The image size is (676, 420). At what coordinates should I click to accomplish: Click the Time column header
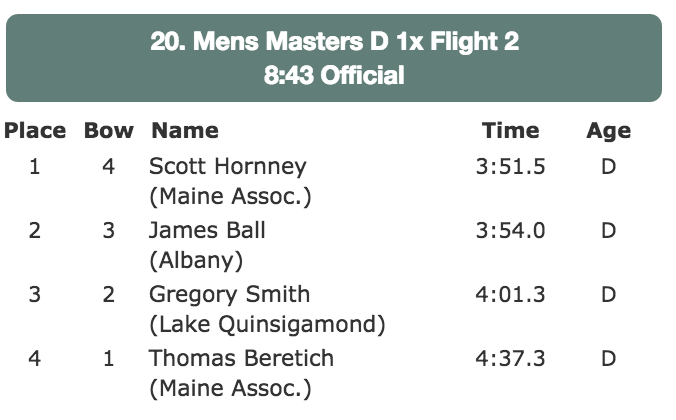[x=510, y=130]
